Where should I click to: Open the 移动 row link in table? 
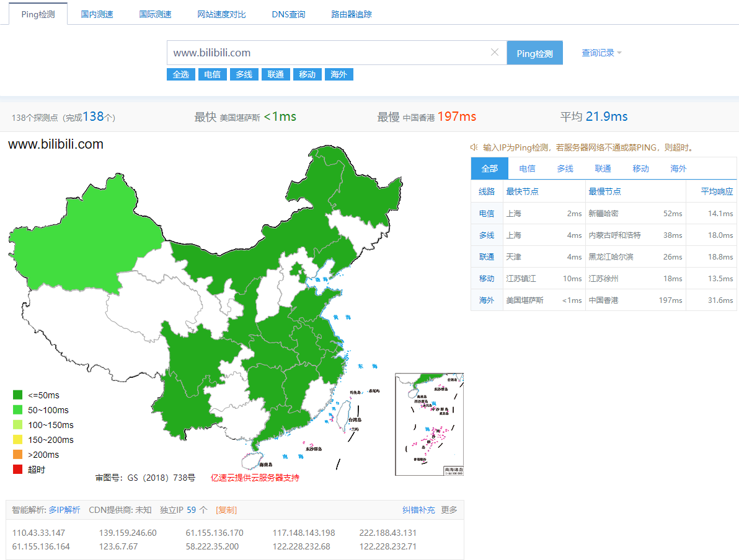(487, 278)
